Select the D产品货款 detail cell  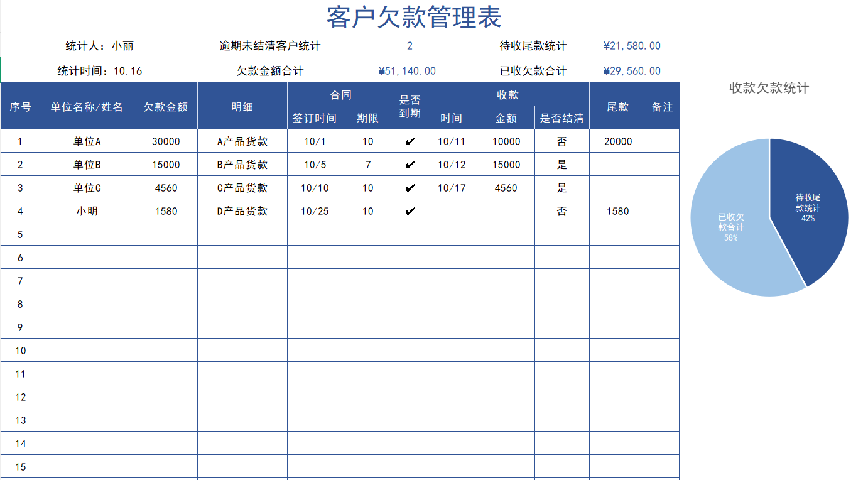(242, 211)
